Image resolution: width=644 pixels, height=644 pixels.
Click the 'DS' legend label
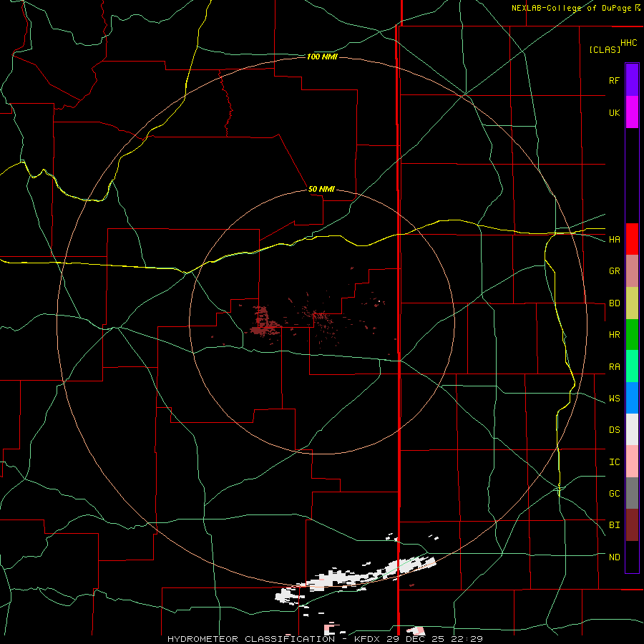pyautogui.click(x=614, y=429)
